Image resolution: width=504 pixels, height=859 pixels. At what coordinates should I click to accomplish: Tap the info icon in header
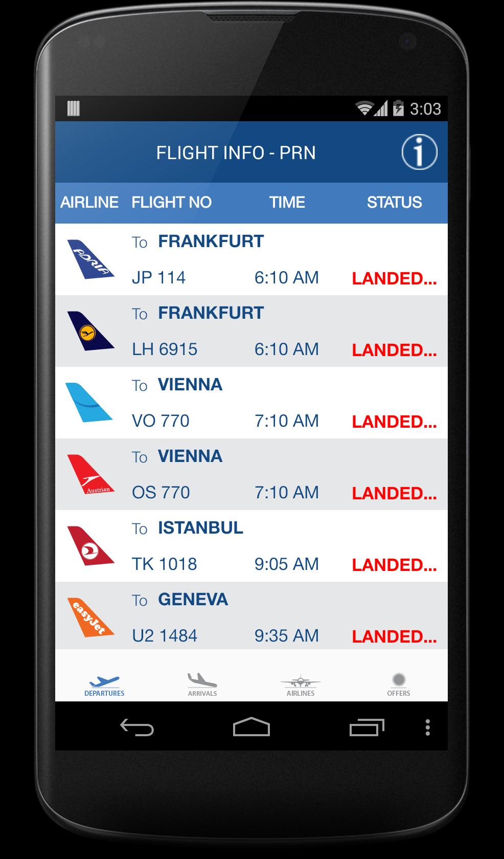pyautogui.click(x=419, y=152)
